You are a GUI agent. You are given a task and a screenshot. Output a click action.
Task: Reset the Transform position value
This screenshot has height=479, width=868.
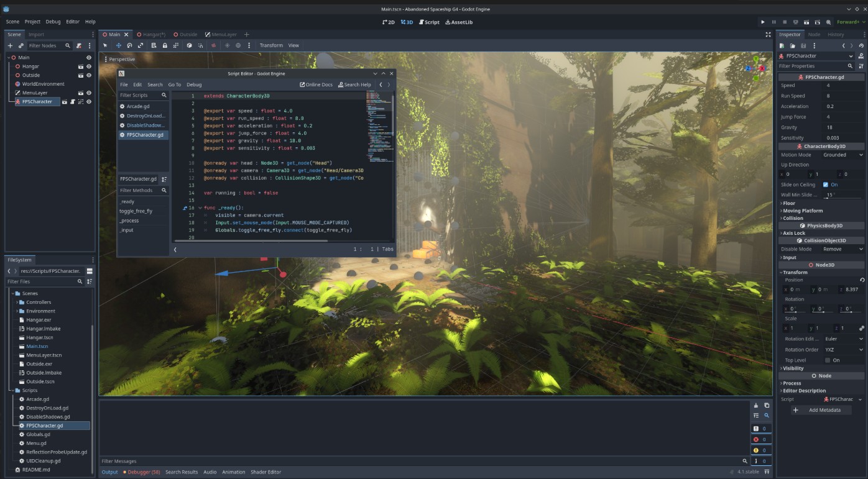(x=862, y=280)
